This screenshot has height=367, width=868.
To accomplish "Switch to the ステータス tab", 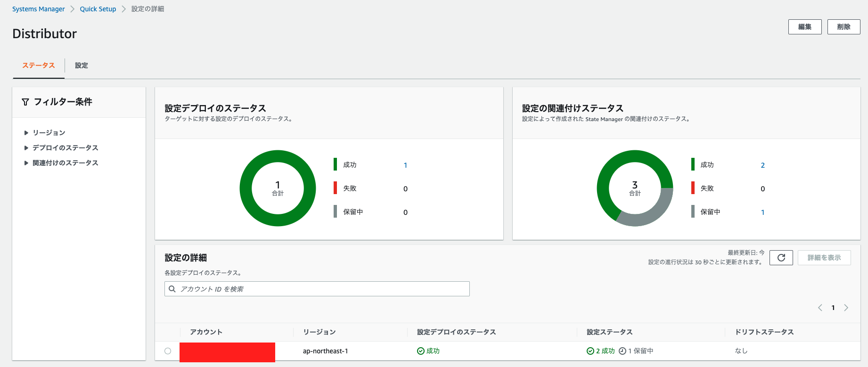I will coord(39,65).
